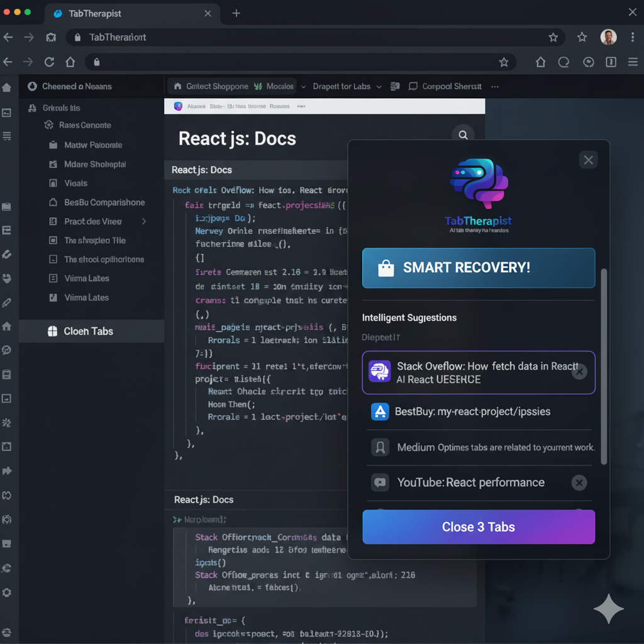Click the home icon beside reload

tap(70, 62)
